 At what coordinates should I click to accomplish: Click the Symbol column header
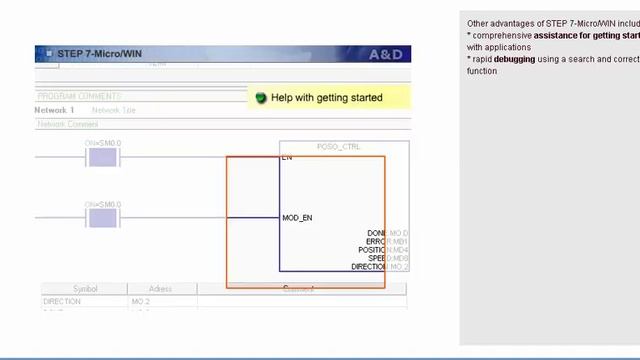click(85, 289)
